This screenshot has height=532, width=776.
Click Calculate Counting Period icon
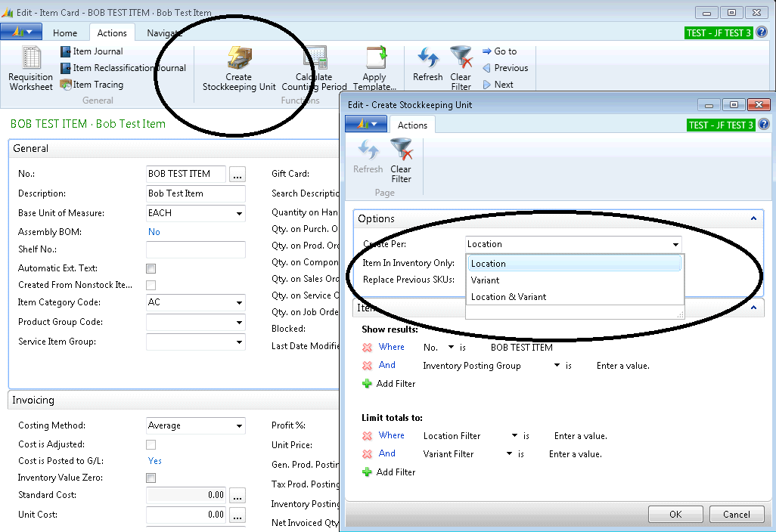click(315, 68)
